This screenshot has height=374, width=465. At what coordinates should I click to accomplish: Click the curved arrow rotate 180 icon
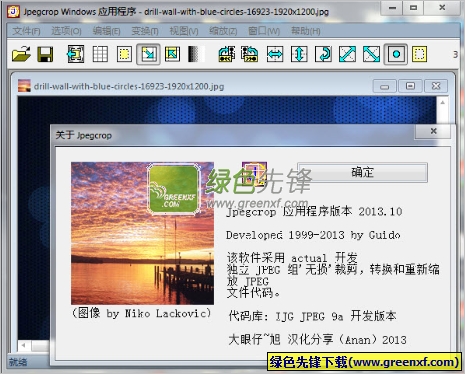point(323,54)
